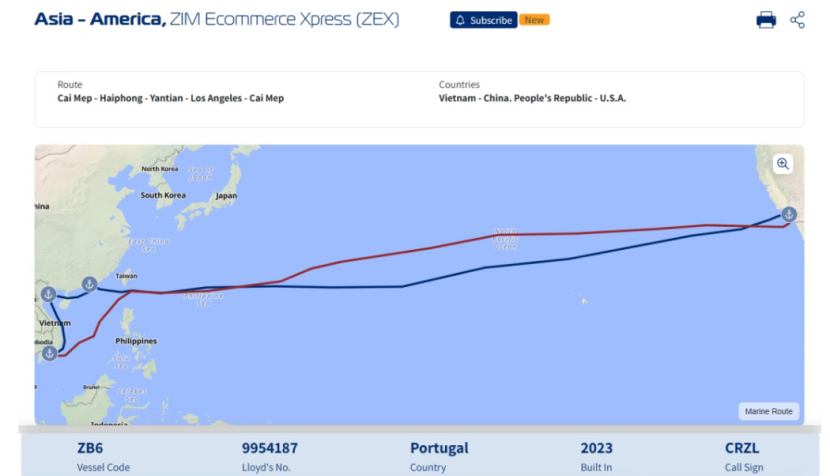The image size is (830, 476).
Task: Click the countries list text
Action: (x=532, y=98)
